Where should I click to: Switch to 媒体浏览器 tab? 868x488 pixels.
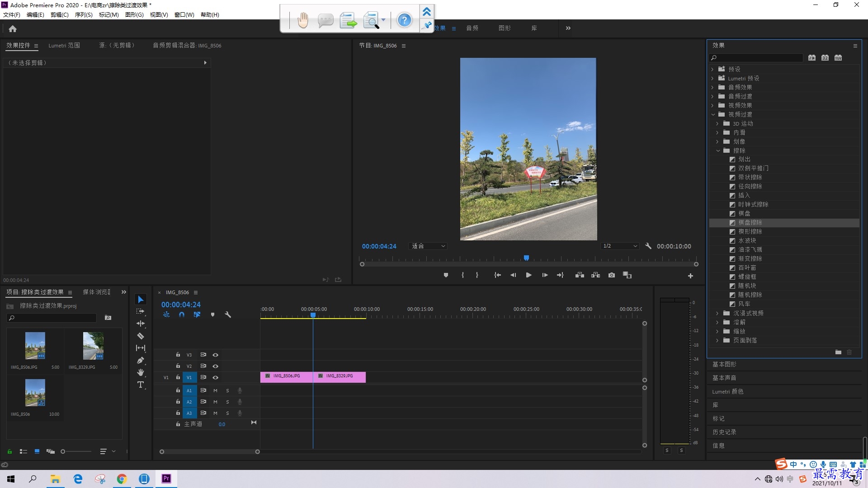(96, 292)
